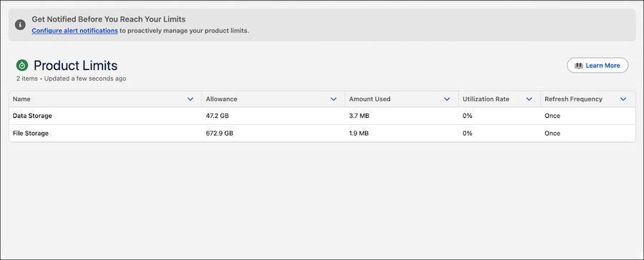The height and width of the screenshot is (260, 644).
Task: Click the green Product Limits timer icon
Action: pos(22,65)
